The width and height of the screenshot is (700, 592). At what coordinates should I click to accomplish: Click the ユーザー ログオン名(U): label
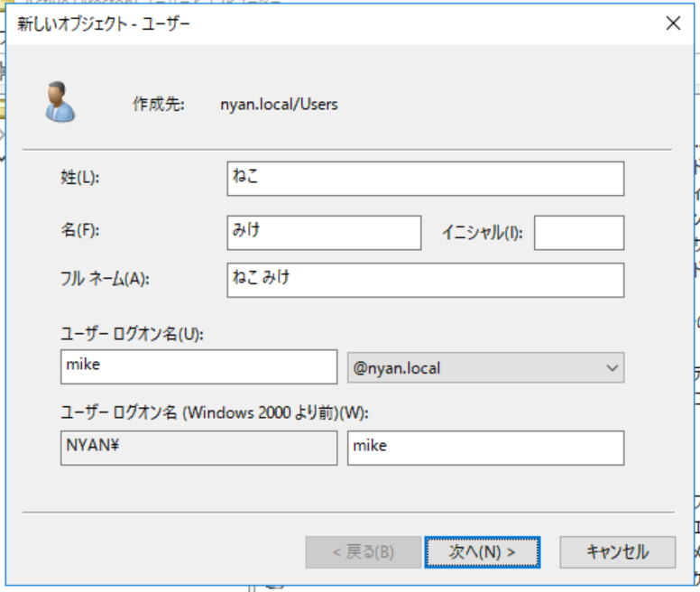click(x=133, y=334)
